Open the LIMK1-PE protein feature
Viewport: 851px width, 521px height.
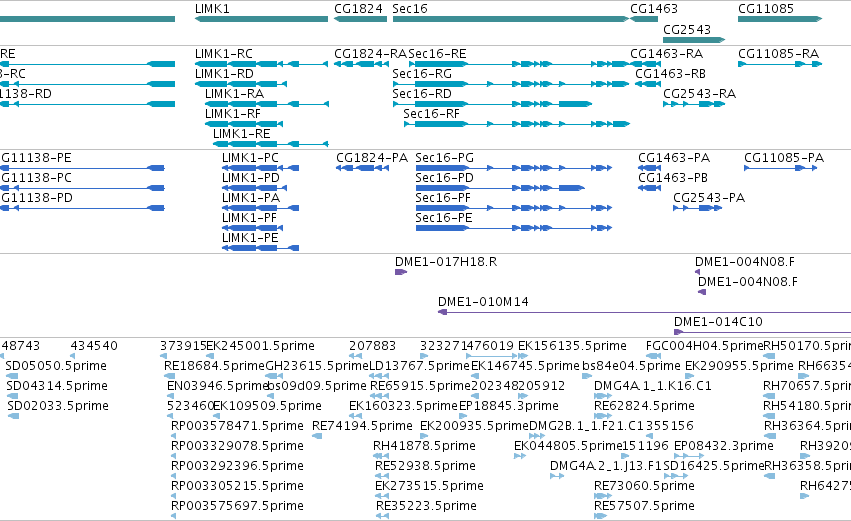coord(261,249)
